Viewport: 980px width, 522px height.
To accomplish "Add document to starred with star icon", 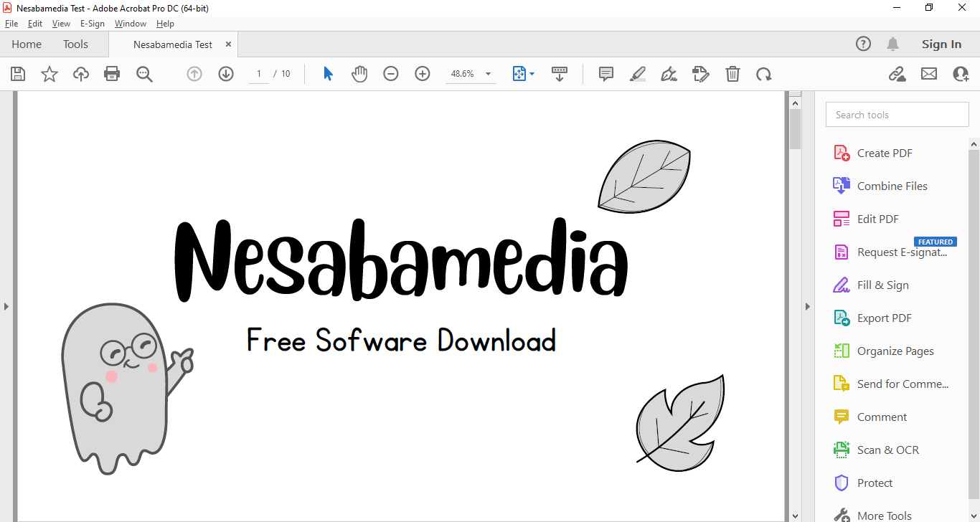I will pos(50,74).
